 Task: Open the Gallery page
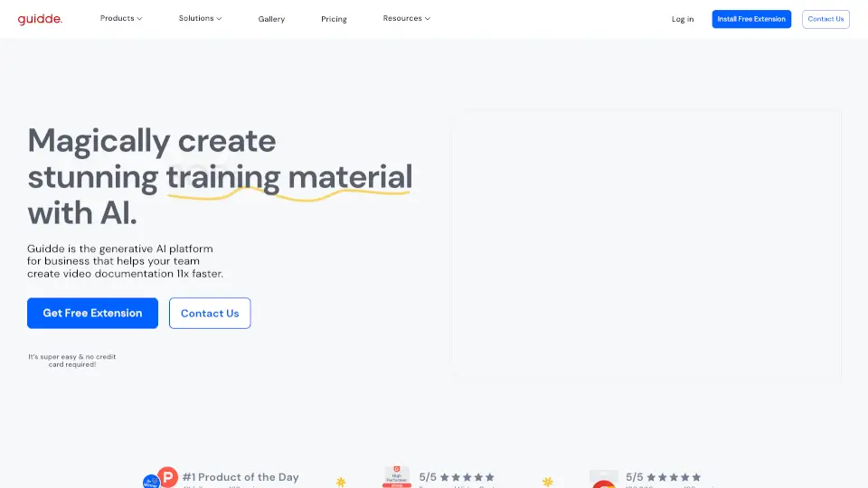pyautogui.click(x=271, y=19)
